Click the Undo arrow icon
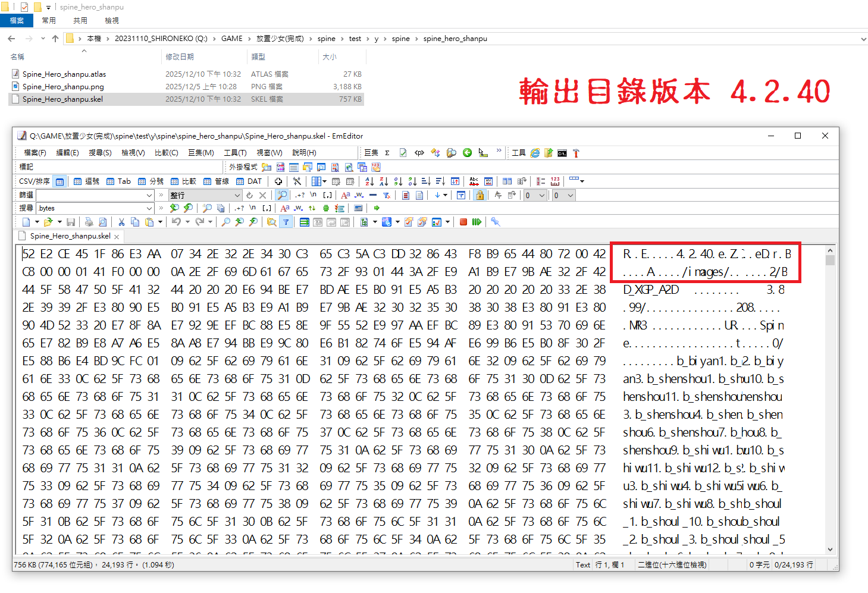 (x=176, y=222)
